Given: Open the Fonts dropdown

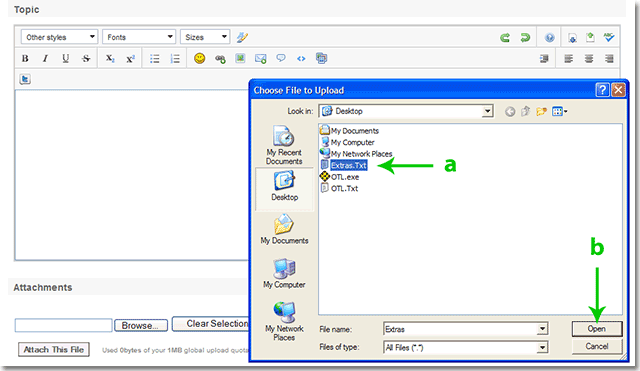Looking at the screenshot, I should [139, 37].
